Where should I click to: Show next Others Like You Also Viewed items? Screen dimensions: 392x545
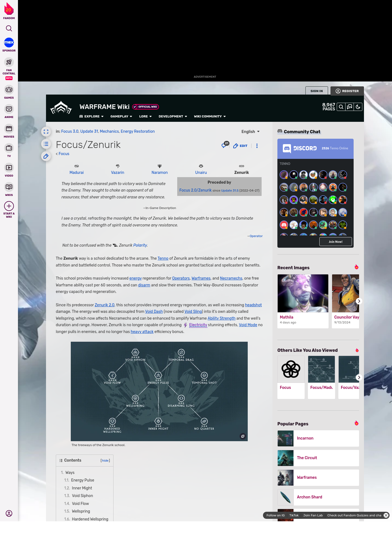[x=359, y=377]
